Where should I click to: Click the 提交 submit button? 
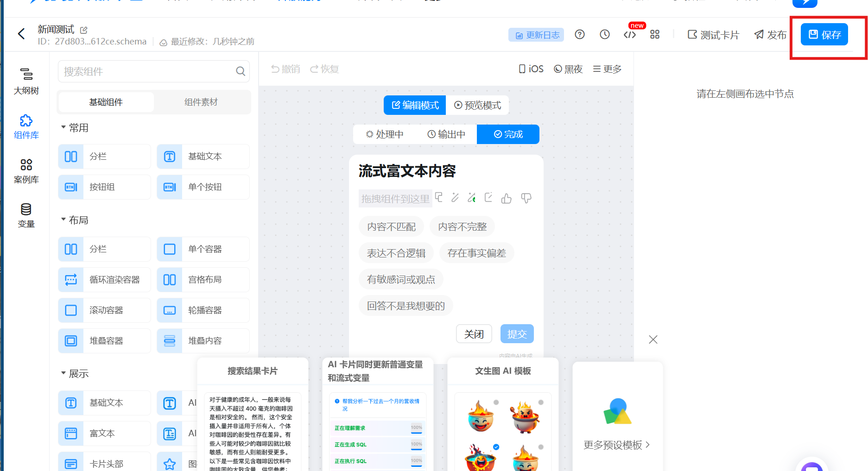coord(517,334)
